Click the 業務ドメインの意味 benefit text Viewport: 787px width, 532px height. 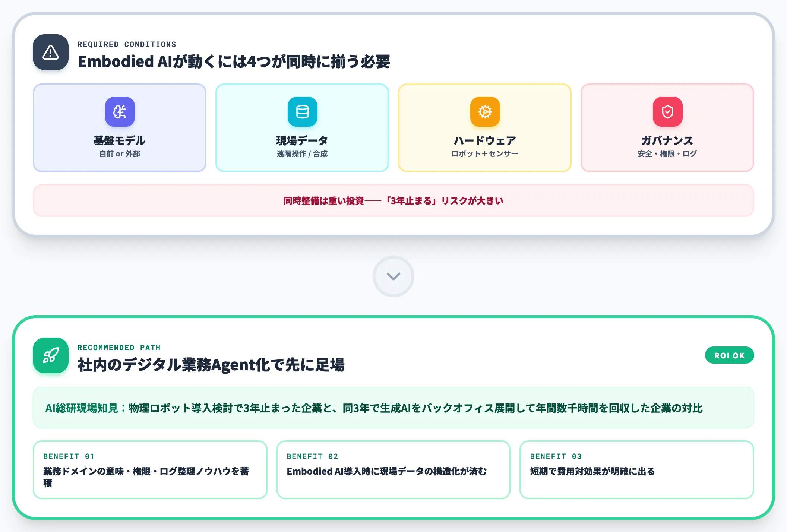pyautogui.click(x=146, y=477)
